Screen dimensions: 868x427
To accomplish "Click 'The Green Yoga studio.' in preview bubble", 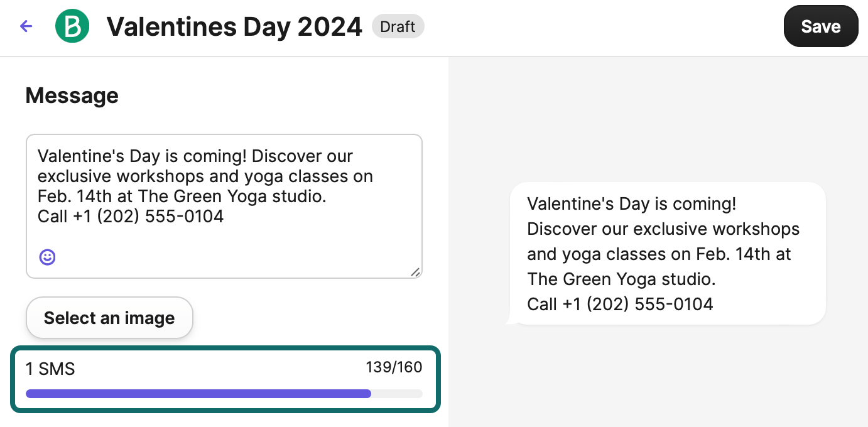I will point(621,279).
